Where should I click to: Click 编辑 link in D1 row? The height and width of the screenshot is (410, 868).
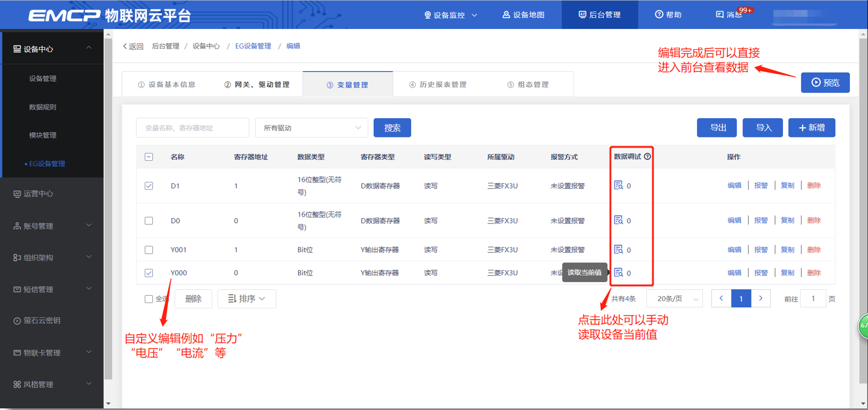pyautogui.click(x=734, y=185)
